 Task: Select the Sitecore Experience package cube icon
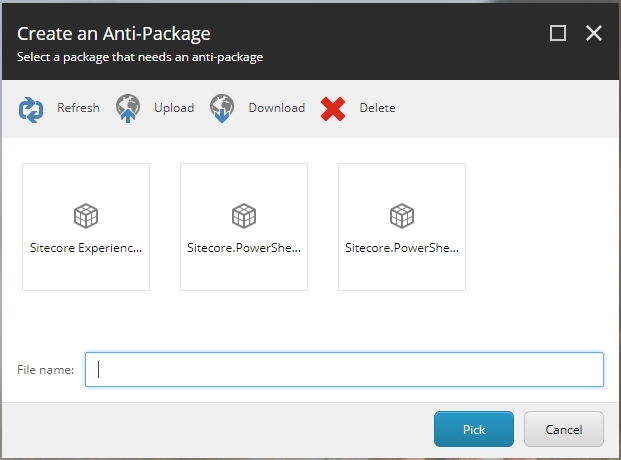(x=86, y=215)
